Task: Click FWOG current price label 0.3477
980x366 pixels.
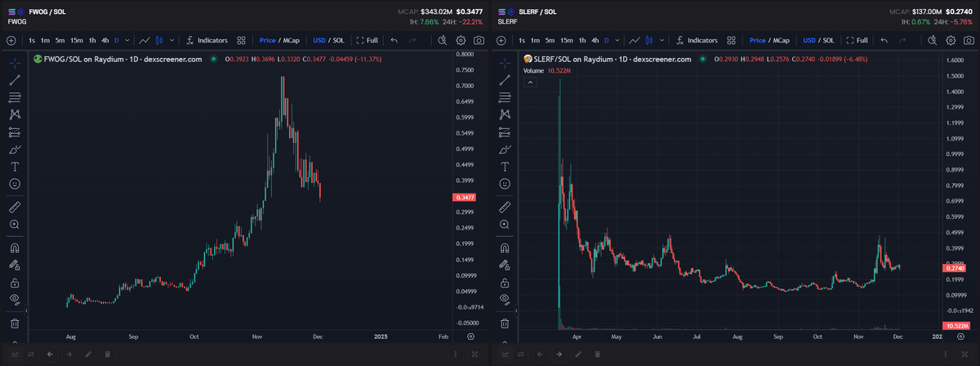Action: pos(463,198)
